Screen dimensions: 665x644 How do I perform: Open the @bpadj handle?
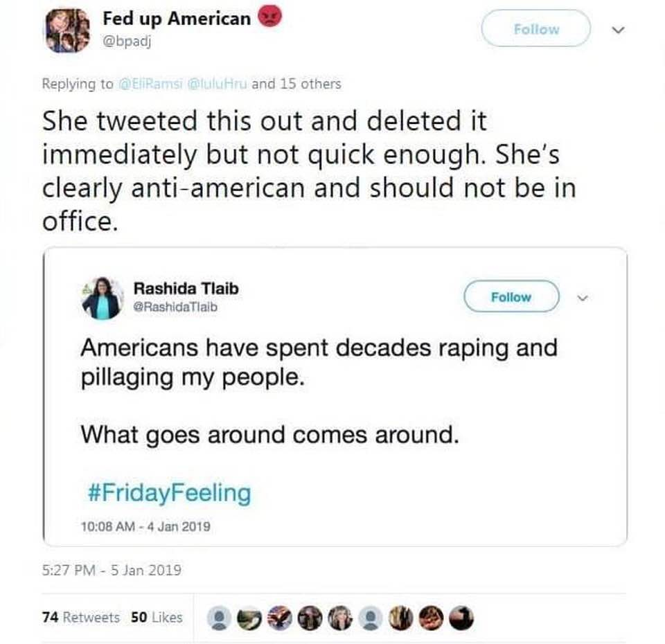pyautogui.click(x=127, y=41)
